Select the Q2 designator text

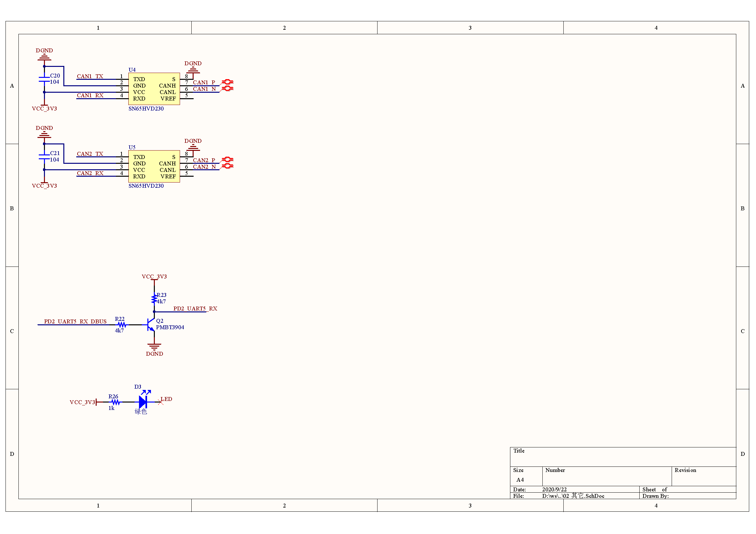160,321
